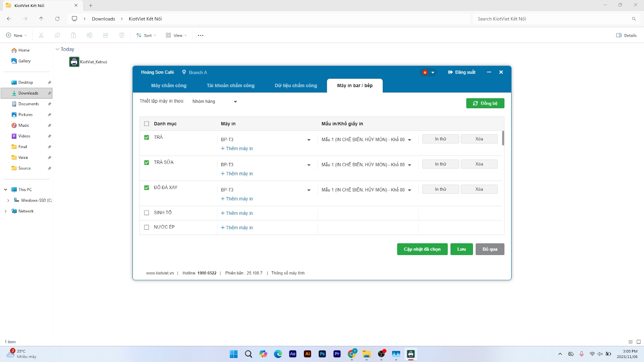The width and height of the screenshot is (644, 362).
Task: Open Photoshop from the taskbar
Action: coord(322,354)
